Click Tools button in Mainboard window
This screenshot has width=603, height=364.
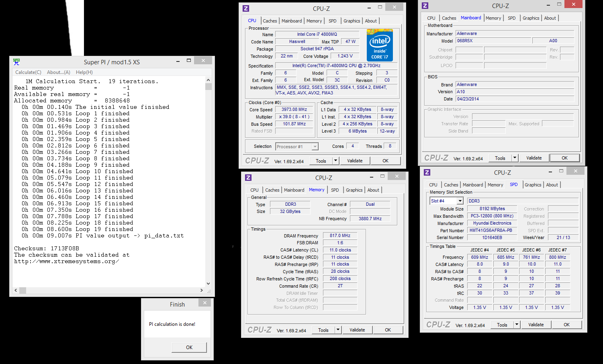click(x=500, y=158)
